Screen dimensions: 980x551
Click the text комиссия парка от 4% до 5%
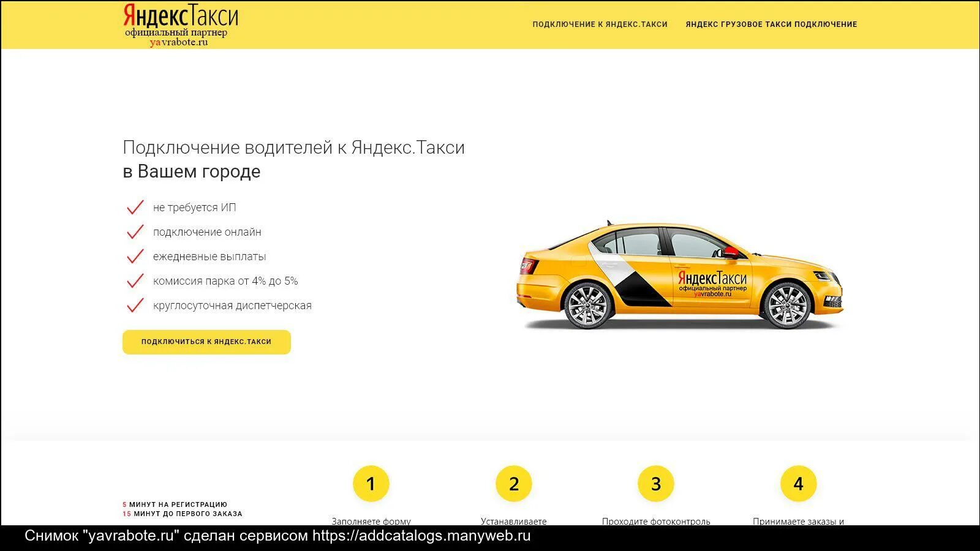pyautogui.click(x=225, y=281)
